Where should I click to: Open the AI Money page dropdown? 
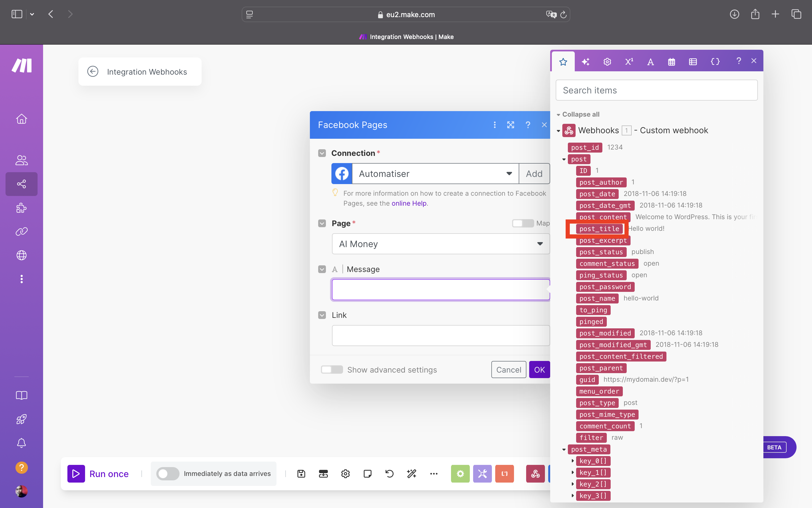441,244
